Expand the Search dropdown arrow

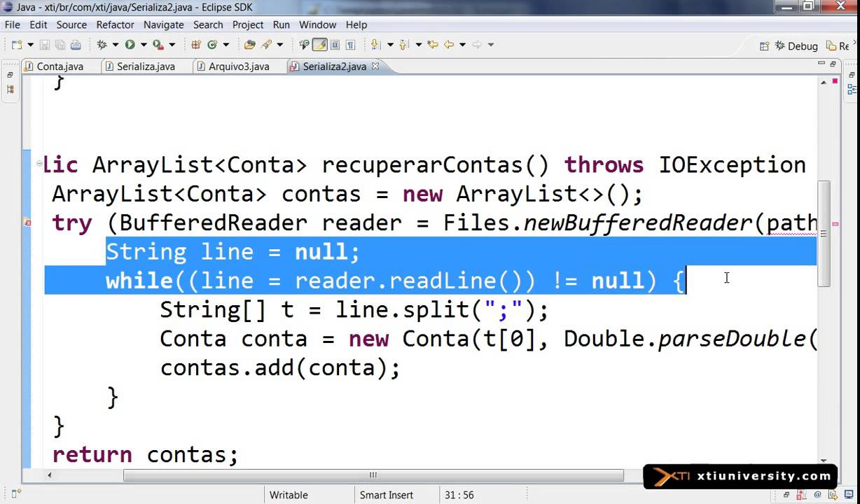279,45
